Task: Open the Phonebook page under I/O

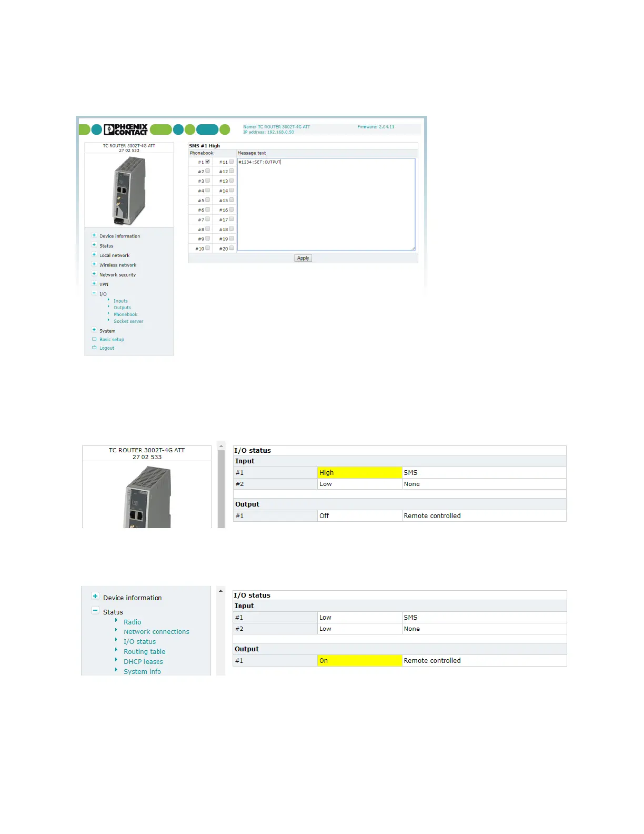Action: [125, 314]
